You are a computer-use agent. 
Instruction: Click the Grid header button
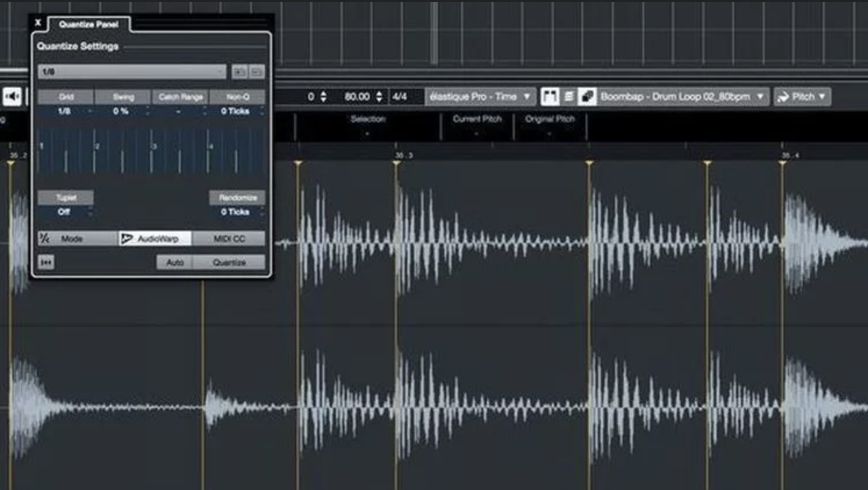click(x=66, y=96)
